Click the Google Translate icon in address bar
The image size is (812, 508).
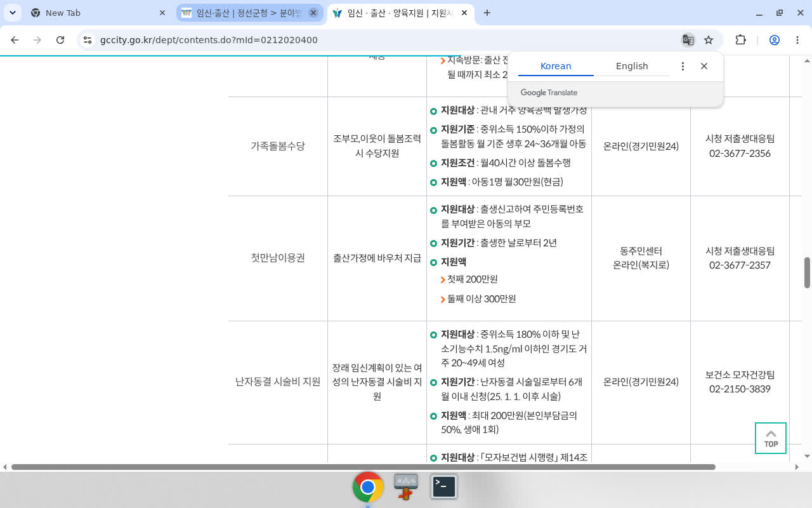[x=688, y=40]
